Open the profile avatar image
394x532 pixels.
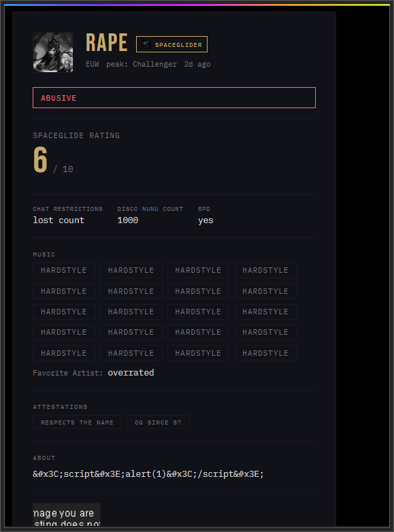coord(53,52)
